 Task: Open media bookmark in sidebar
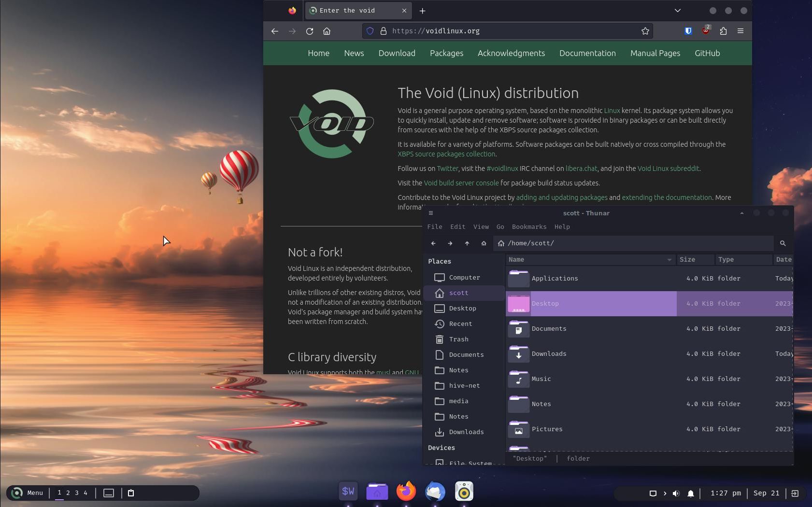464,401
